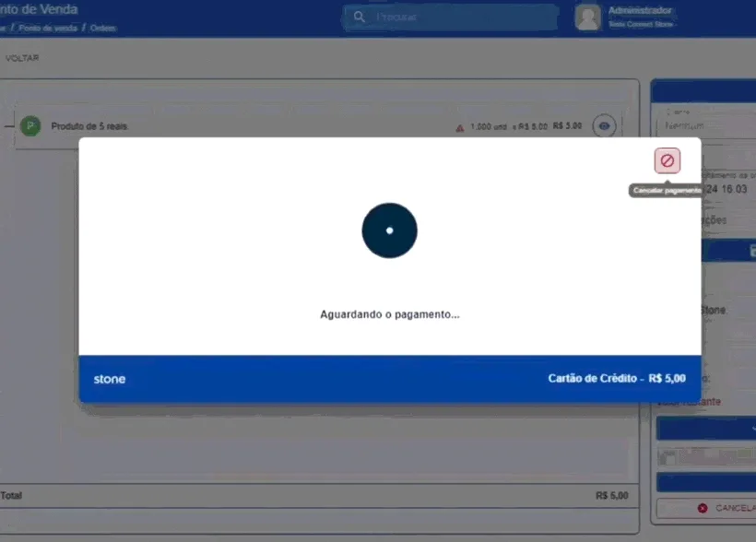This screenshot has height=542, width=756.
Task: Open the Administrador user menu
Action: point(640,11)
